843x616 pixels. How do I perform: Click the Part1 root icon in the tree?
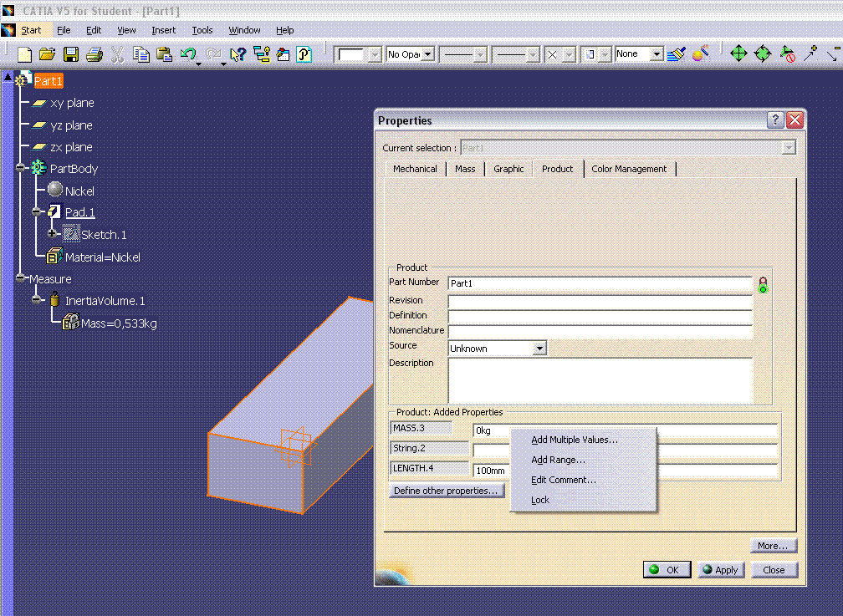[23, 79]
